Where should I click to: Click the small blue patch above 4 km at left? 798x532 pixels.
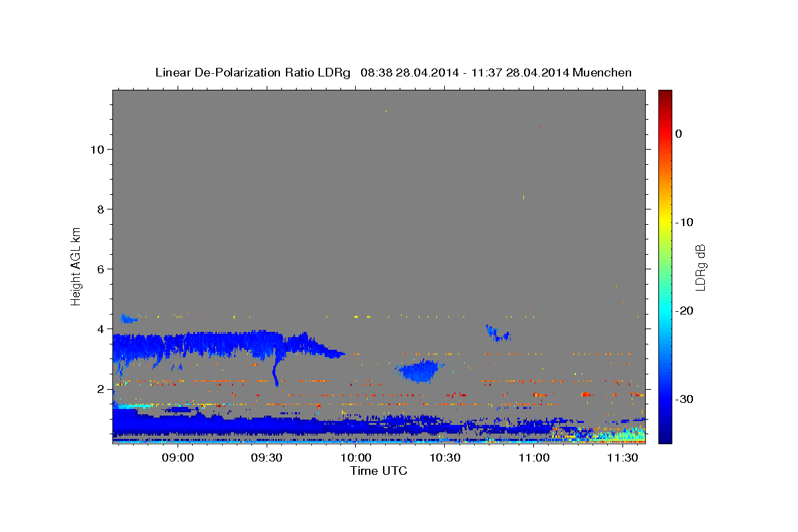tap(129, 319)
